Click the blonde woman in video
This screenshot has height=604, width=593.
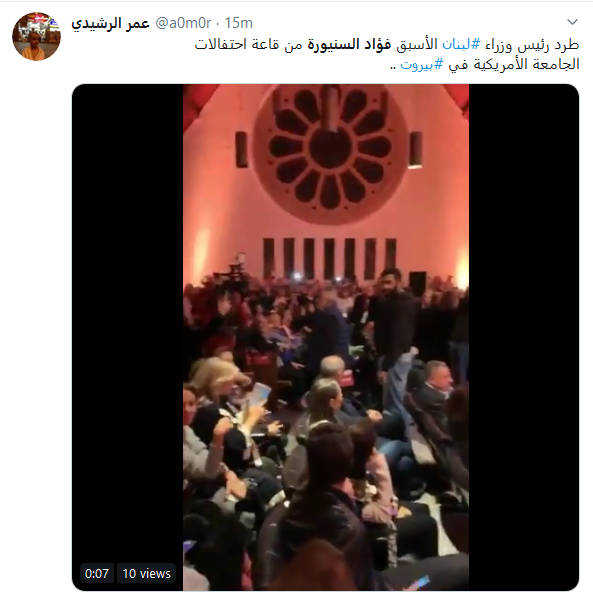click(218, 389)
